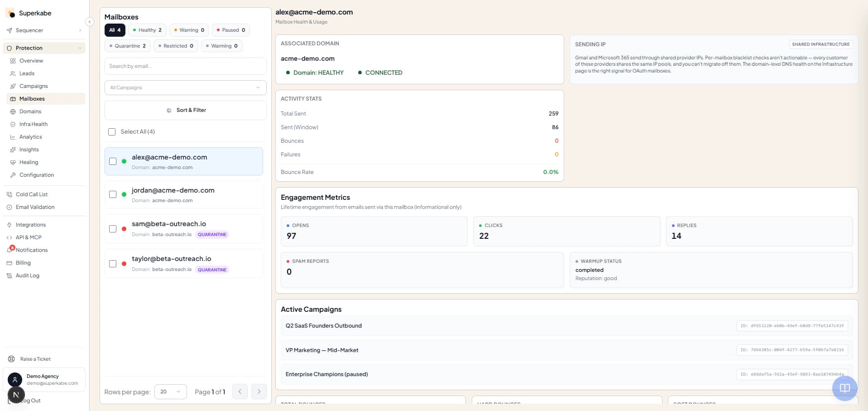Click the Notifications bell icon with badge

(x=10, y=249)
